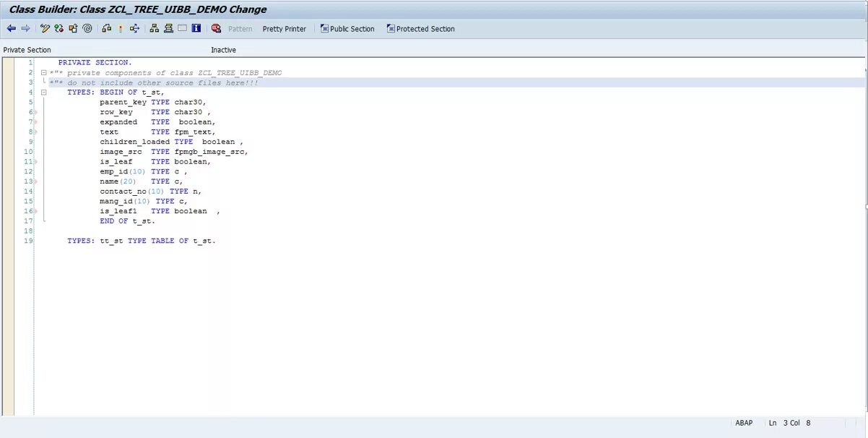The image size is (868, 438).
Task: Navigate back using the left arrow icon
Action: pos(12,29)
